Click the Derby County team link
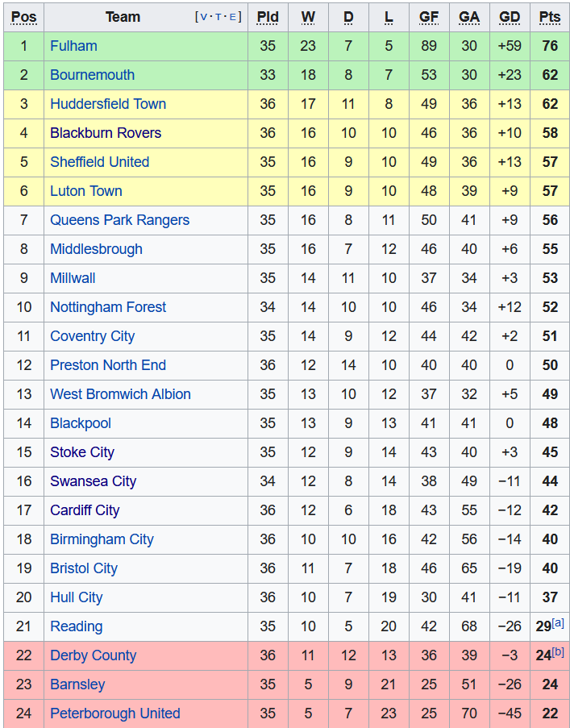The width and height of the screenshot is (570, 728). coord(93,655)
